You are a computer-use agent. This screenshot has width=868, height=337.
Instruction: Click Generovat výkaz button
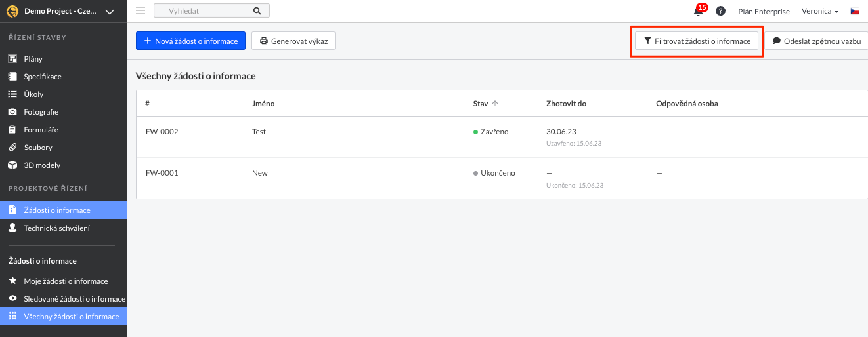[293, 41]
